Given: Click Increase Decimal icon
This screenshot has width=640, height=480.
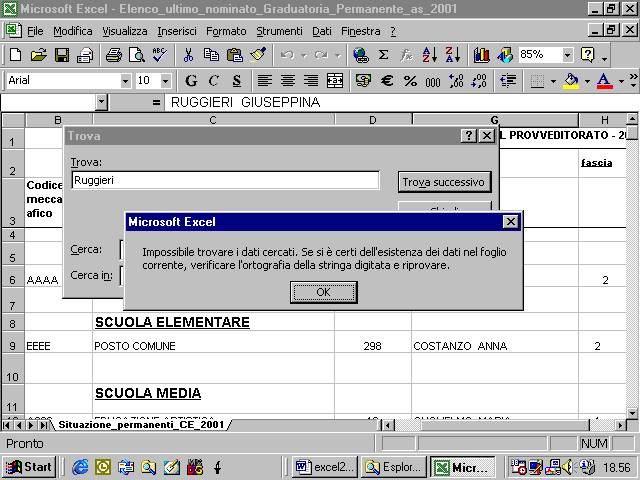Looking at the screenshot, I should [x=456, y=81].
